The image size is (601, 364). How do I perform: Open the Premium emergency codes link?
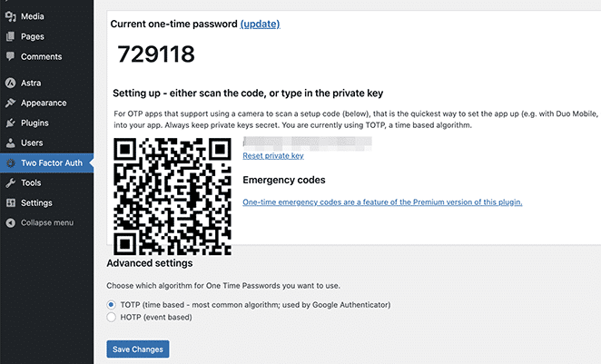tap(382, 202)
